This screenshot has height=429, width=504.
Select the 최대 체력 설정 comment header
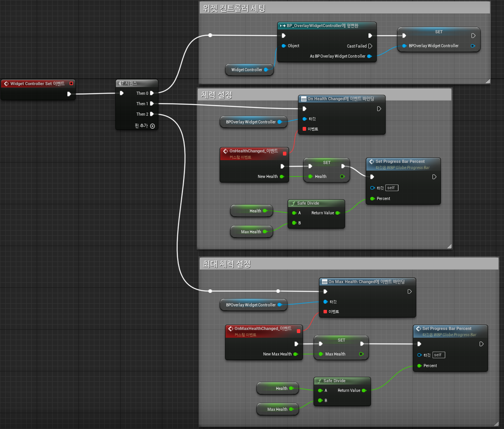(349, 264)
